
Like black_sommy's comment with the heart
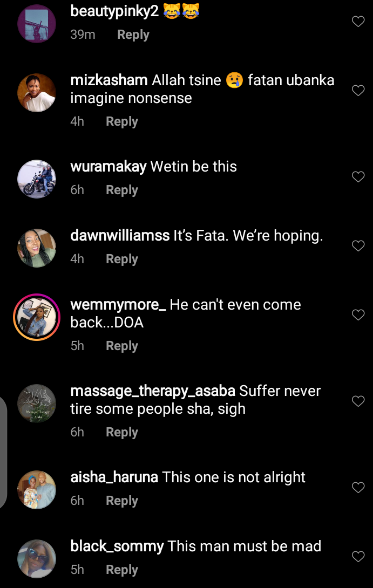point(358,556)
